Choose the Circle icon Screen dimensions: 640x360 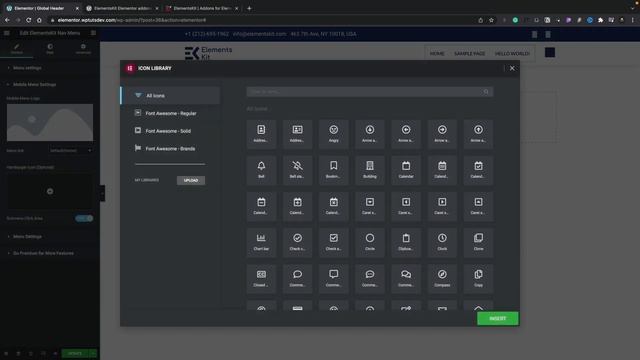370,242
